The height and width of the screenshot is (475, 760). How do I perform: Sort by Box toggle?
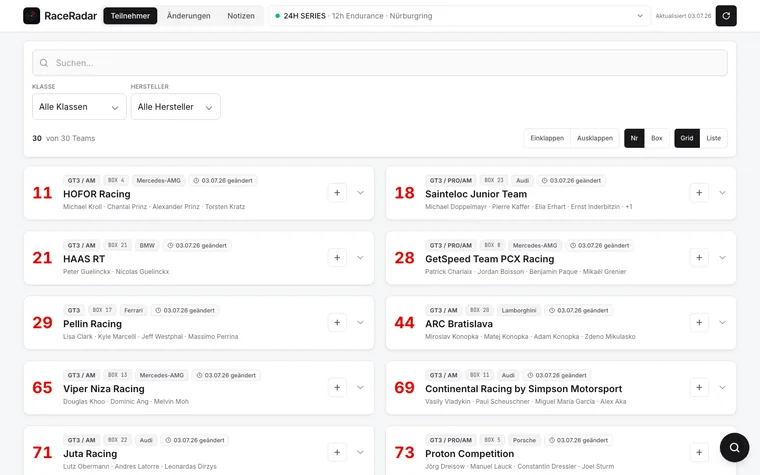click(657, 138)
